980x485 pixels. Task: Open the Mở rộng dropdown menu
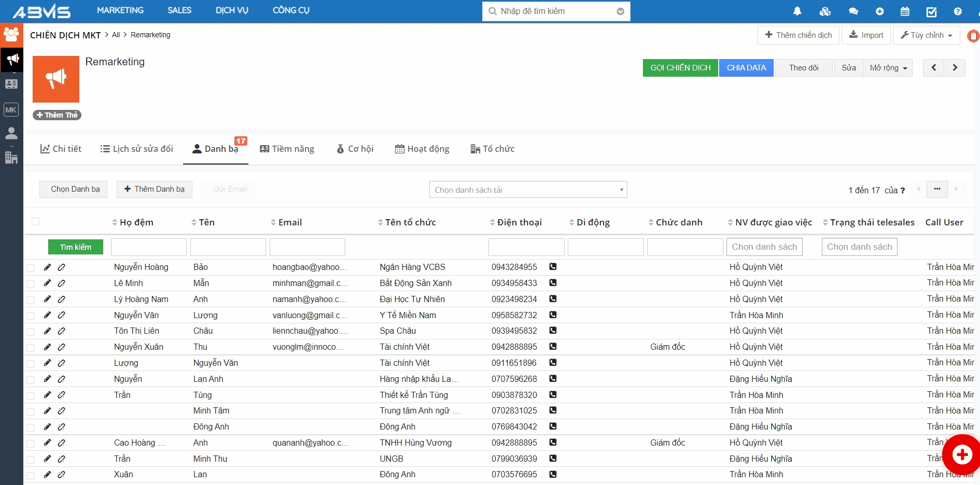(x=888, y=68)
